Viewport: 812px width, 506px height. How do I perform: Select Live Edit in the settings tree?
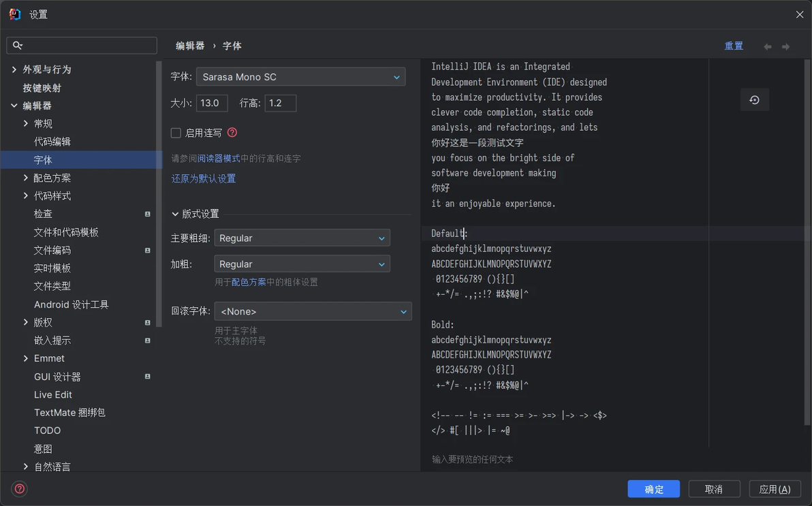[53, 394]
